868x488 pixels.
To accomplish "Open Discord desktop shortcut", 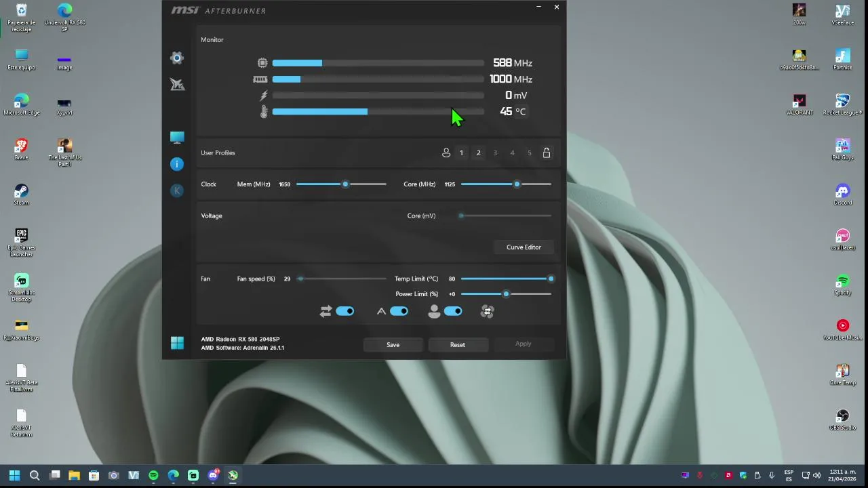I will coord(843,195).
